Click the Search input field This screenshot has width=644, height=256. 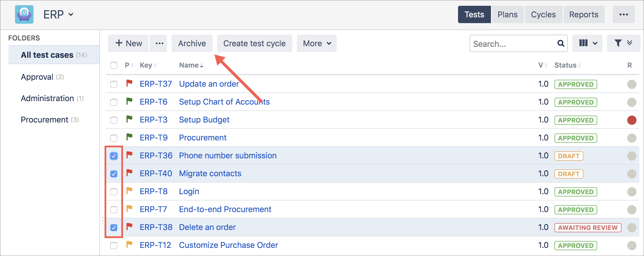513,44
